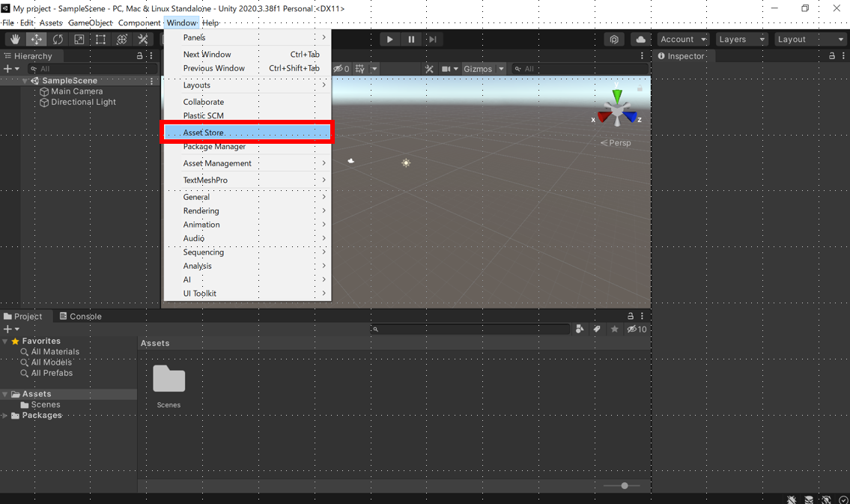Viewport: 850px width, 504px height.
Task: Select the Rotate tool
Action: tap(58, 39)
